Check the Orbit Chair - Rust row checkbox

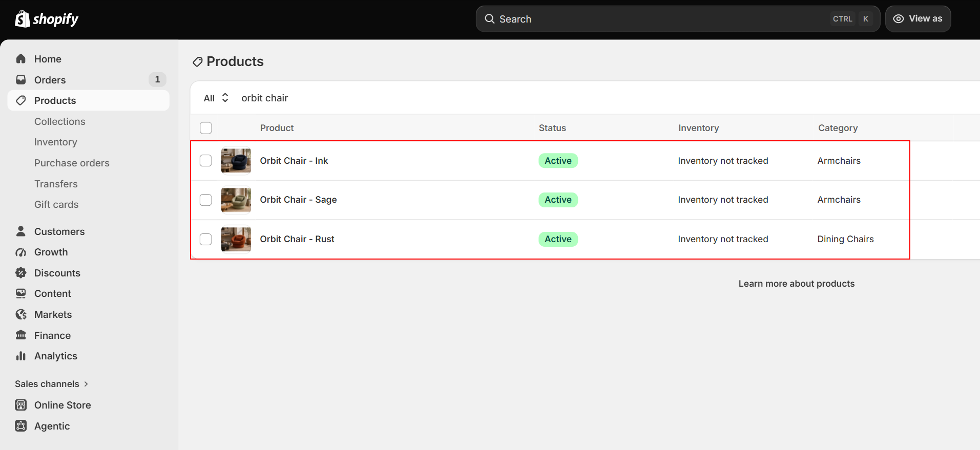pos(206,239)
